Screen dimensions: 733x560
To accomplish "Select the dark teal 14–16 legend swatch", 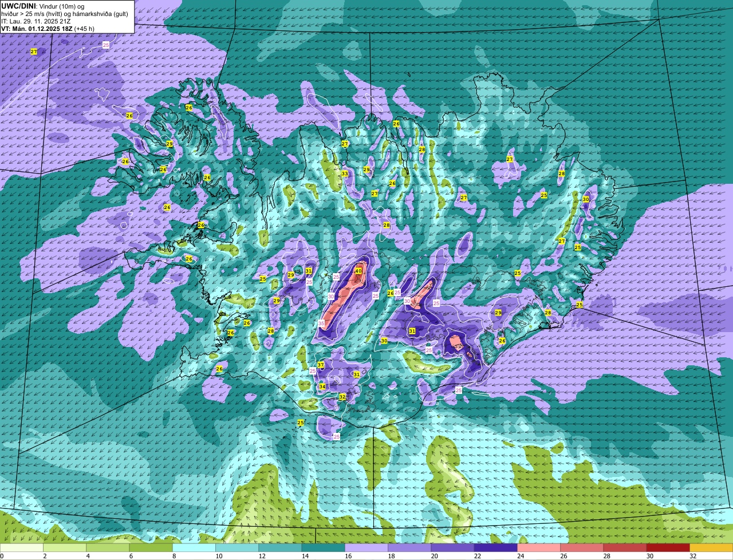I will (324, 548).
